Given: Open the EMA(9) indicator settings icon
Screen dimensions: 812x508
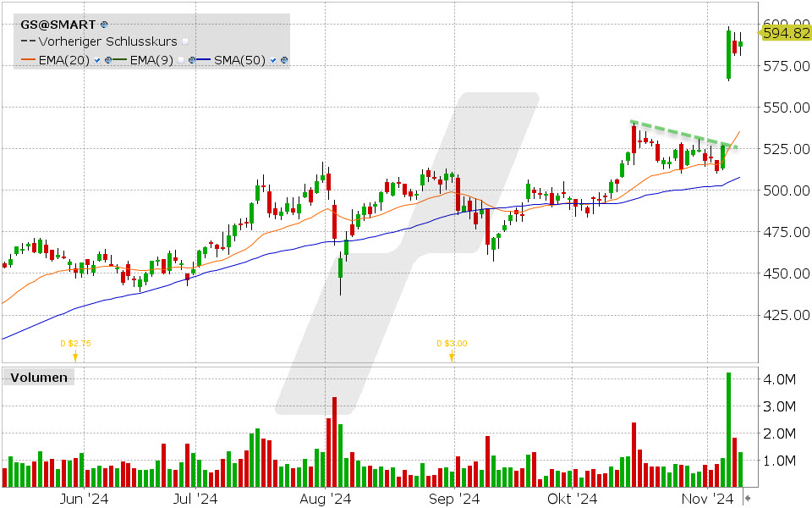Looking at the screenshot, I should (x=192, y=60).
